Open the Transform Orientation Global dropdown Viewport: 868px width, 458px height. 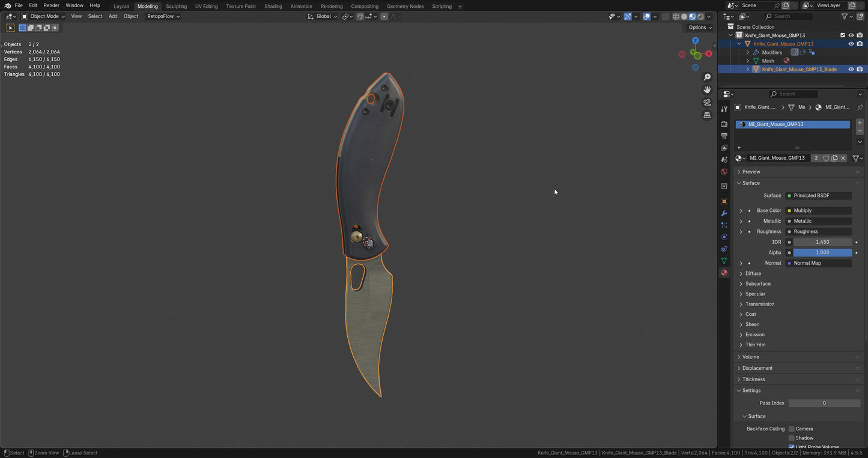pyautogui.click(x=324, y=16)
